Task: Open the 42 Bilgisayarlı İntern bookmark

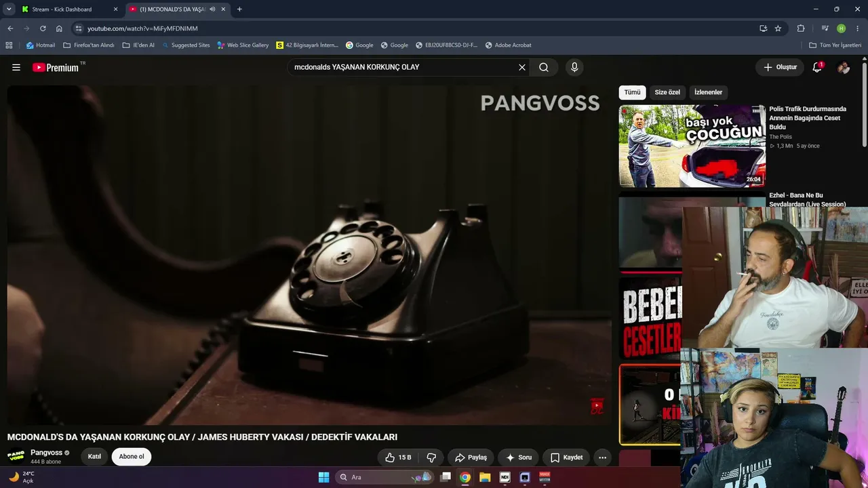Action: tap(307, 45)
